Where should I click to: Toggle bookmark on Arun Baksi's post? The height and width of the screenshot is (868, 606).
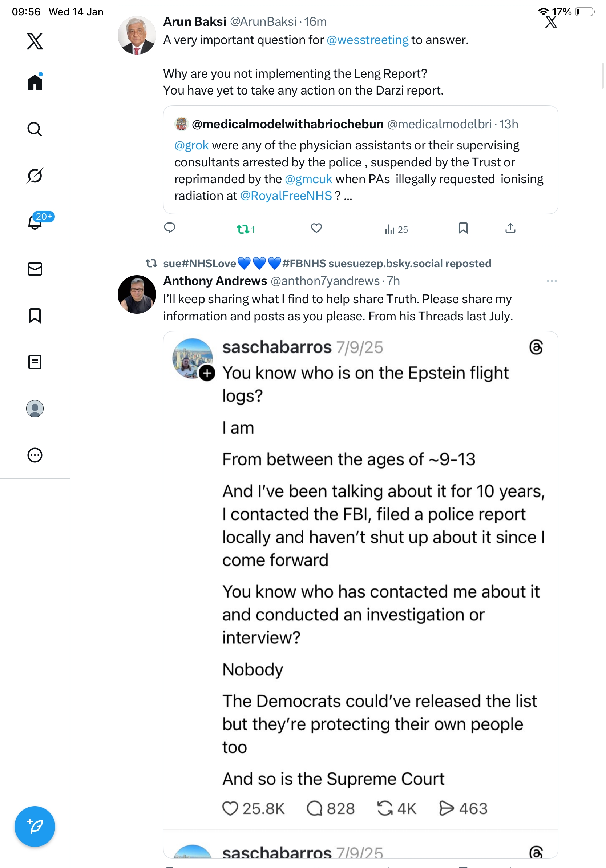463,228
